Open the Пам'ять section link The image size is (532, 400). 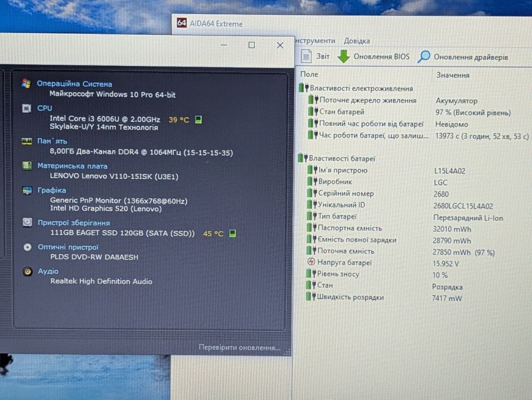(x=52, y=141)
